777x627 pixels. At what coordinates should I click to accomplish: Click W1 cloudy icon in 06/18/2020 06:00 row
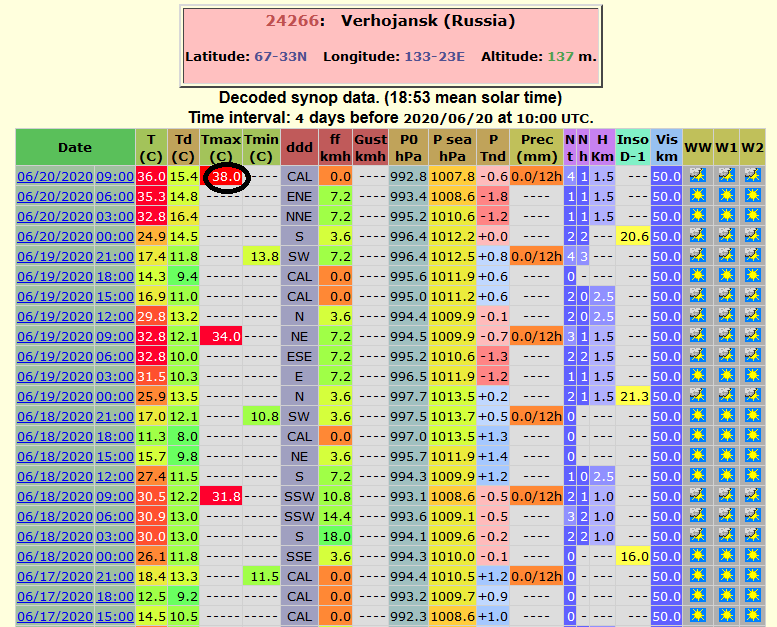pos(726,515)
